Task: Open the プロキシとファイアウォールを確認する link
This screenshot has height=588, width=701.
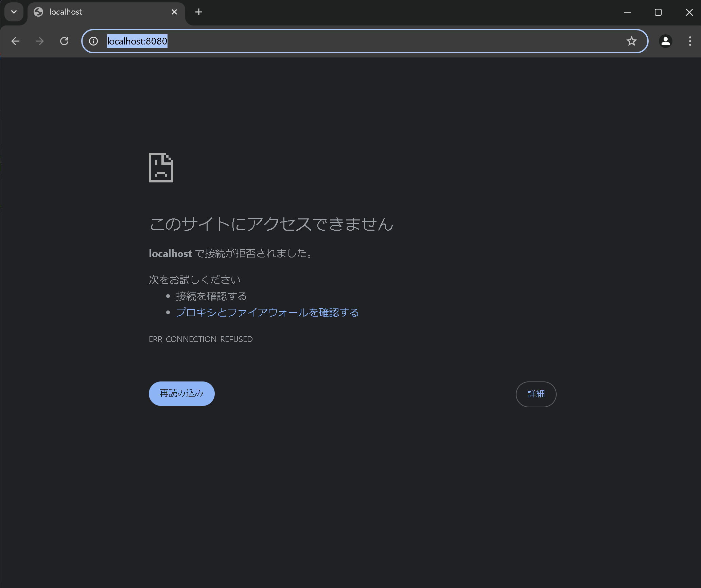Action: tap(267, 313)
